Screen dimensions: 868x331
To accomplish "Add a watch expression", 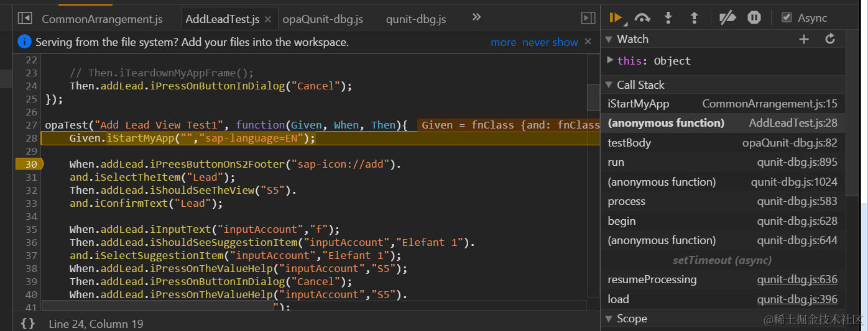I will click(x=804, y=39).
